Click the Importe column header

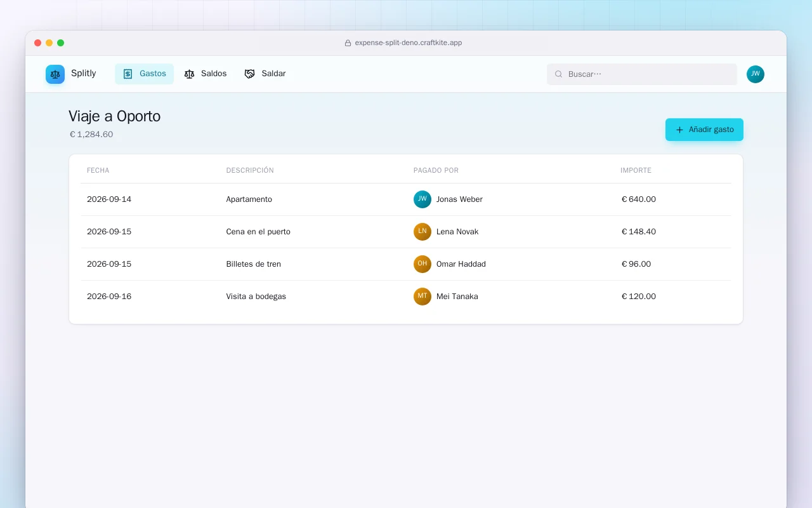tap(636, 171)
